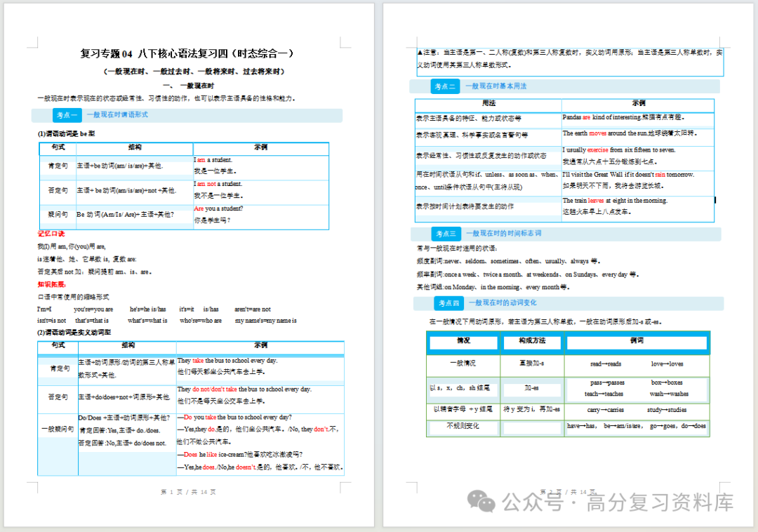
Task: Click the word pair "study→studies"
Action: click(x=667, y=410)
